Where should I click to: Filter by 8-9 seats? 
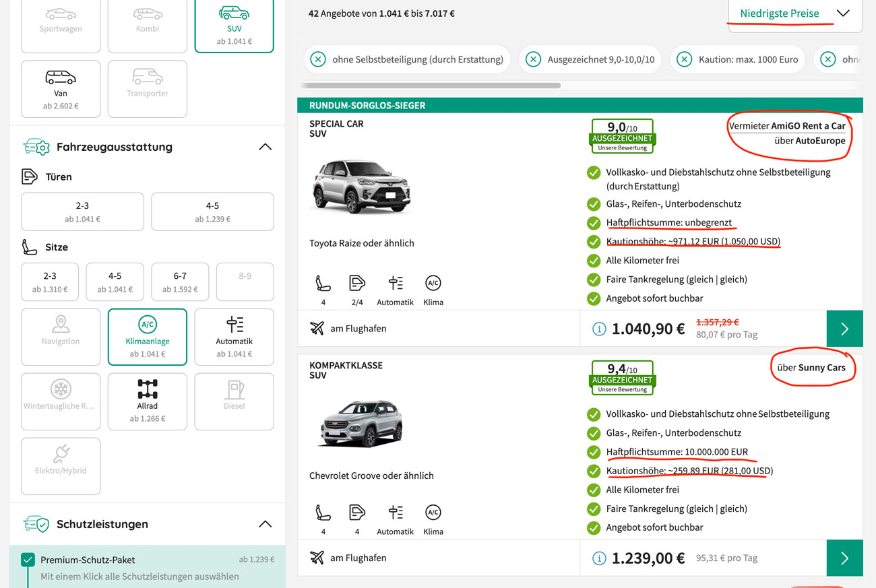click(x=245, y=282)
